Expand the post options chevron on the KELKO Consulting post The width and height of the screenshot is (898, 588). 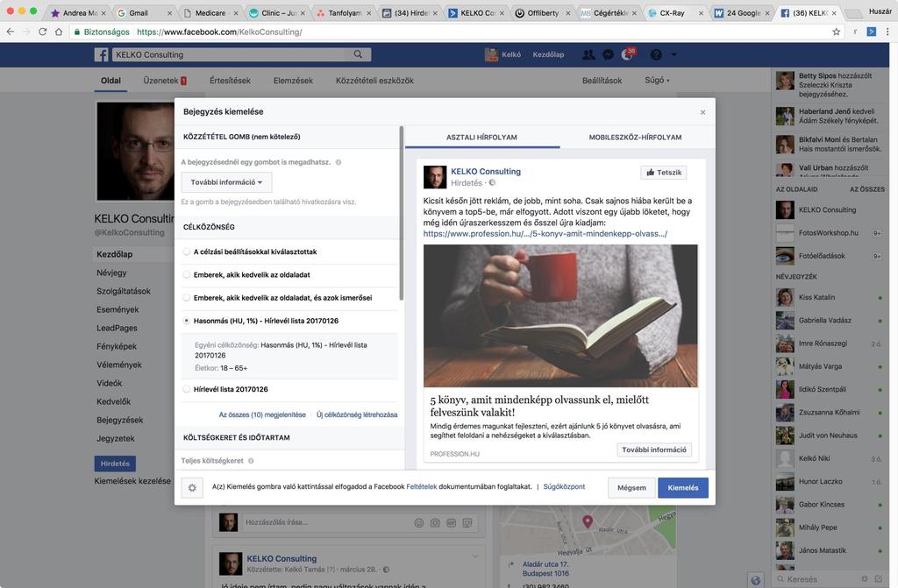pos(474,557)
